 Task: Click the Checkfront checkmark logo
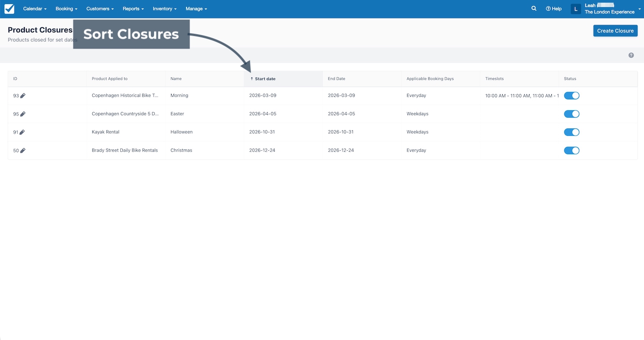pyautogui.click(x=9, y=9)
